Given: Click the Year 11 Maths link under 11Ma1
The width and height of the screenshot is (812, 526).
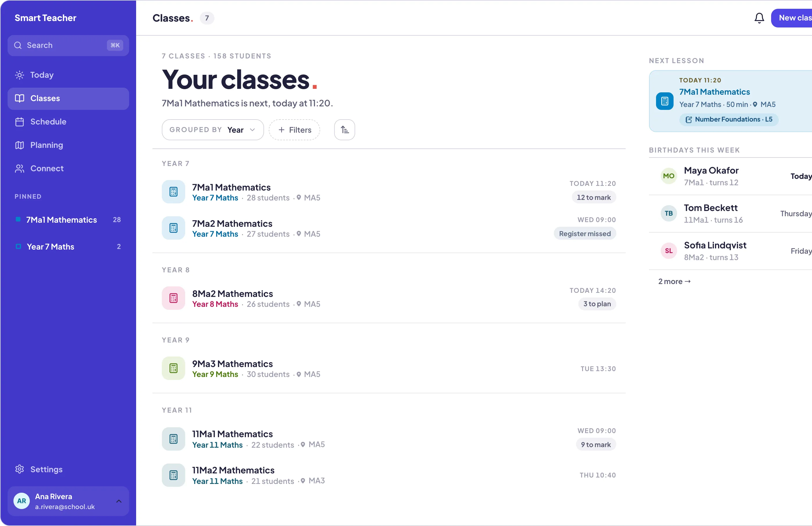Looking at the screenshot, I should (217, 445).
